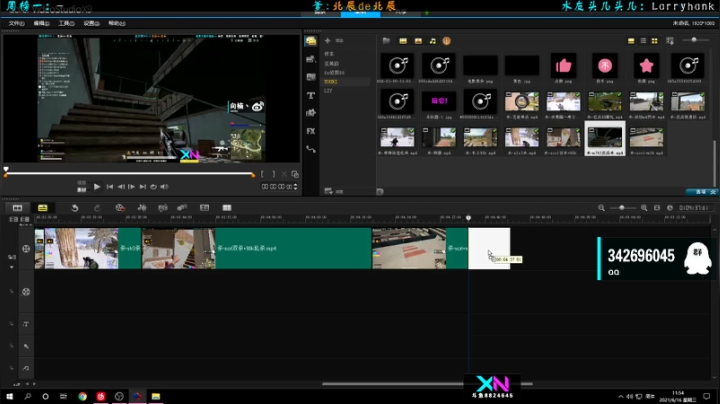The width and height of the screenshot is (720, 404).
Task: Open the Sound Mixer icon
Action: pyautogui.click(x=142, y=208)
